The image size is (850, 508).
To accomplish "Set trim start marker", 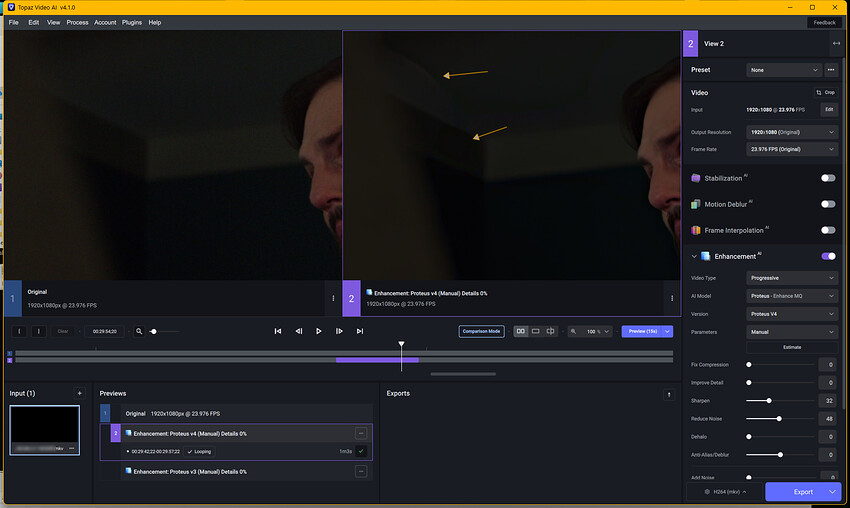I will point(19,331).
